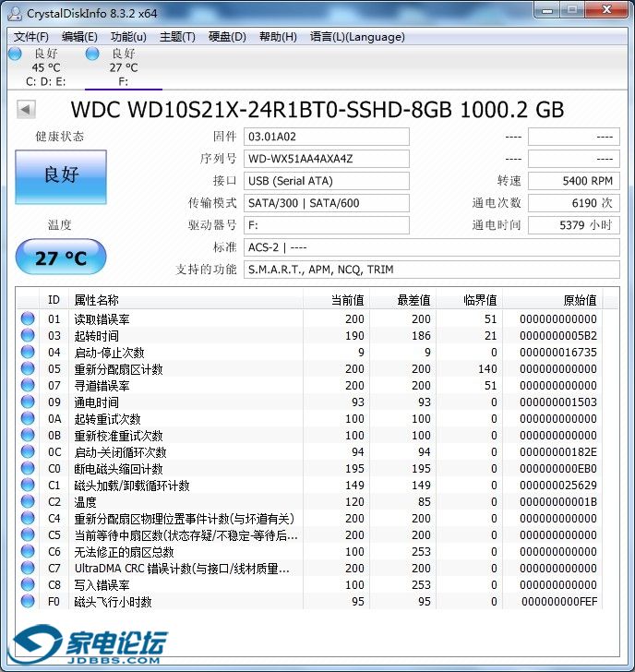Click the status icon for row 09 通电时间
This screenshot has height=672, width=635.
(28, 402)
